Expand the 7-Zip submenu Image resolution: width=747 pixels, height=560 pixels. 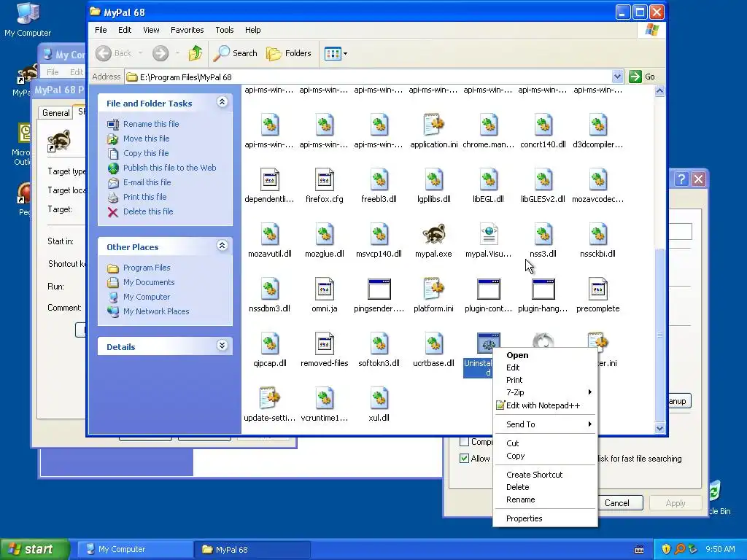point(545,392)
